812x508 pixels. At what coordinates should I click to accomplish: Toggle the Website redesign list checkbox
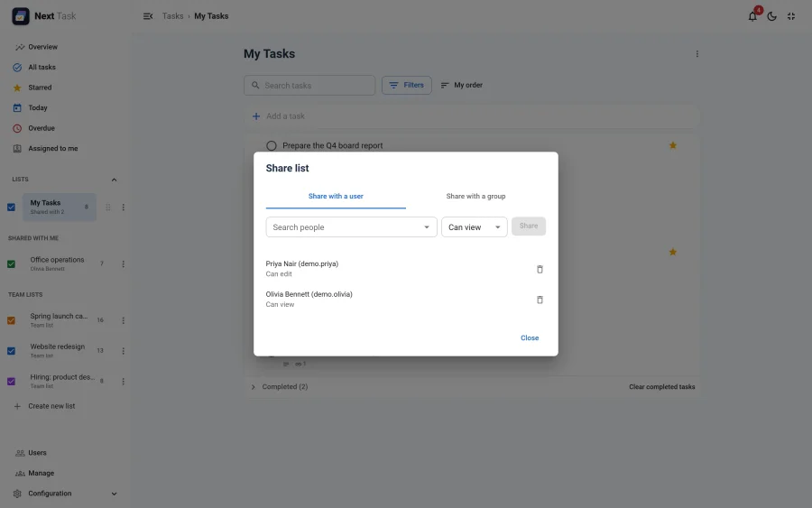[11, 351]
